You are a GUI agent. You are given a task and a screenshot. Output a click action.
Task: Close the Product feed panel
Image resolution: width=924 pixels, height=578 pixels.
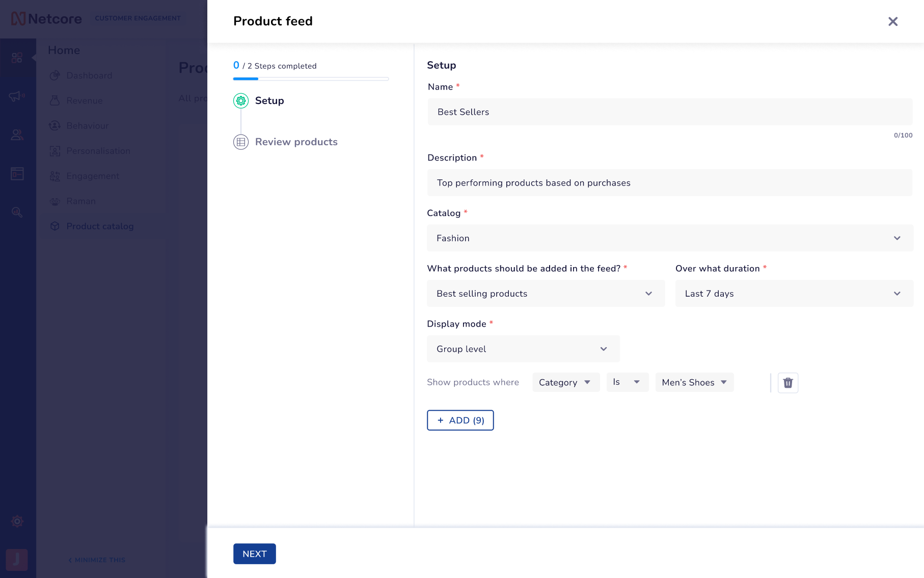click(893, 21)
